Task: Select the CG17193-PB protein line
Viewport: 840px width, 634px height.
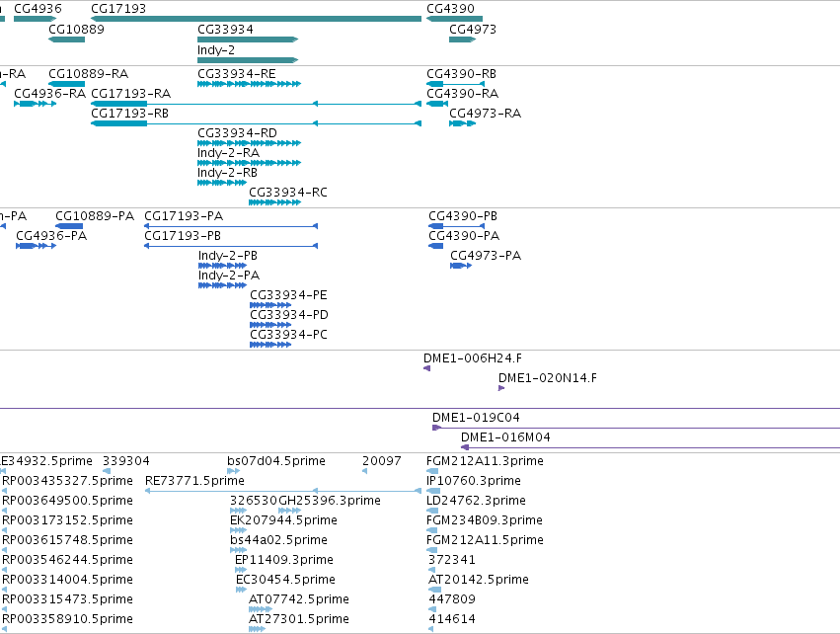Action: (231, 246)
